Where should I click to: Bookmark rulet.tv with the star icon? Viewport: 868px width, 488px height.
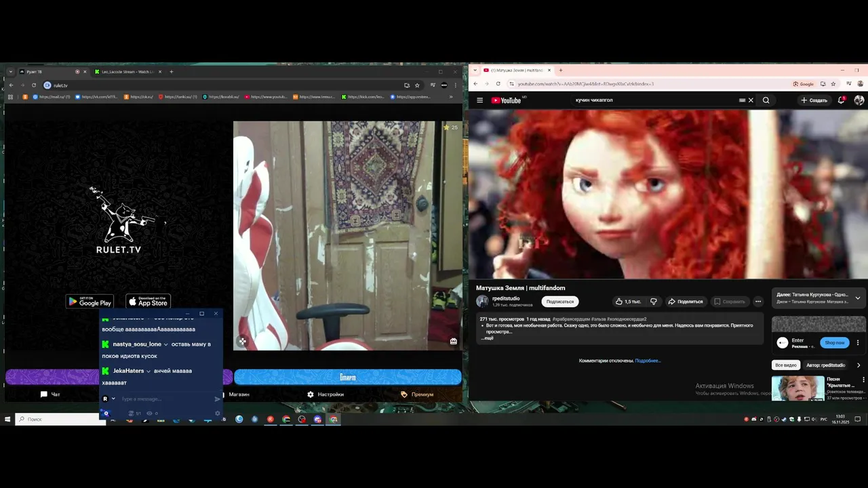(417, 85)
